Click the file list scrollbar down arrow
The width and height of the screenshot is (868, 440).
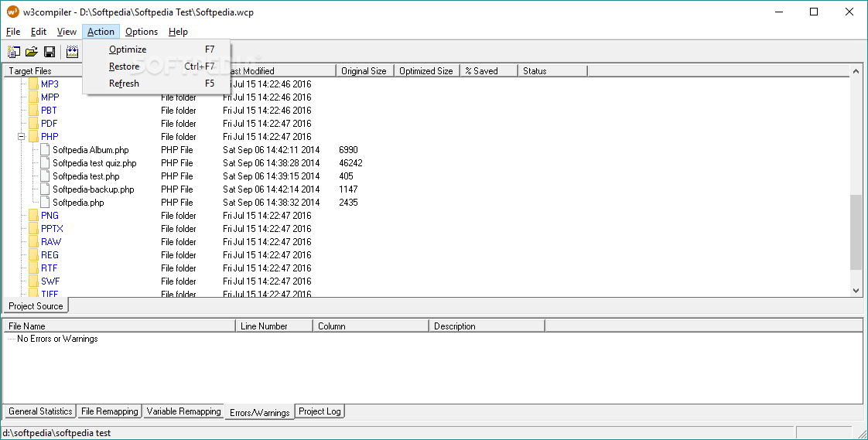856,290
